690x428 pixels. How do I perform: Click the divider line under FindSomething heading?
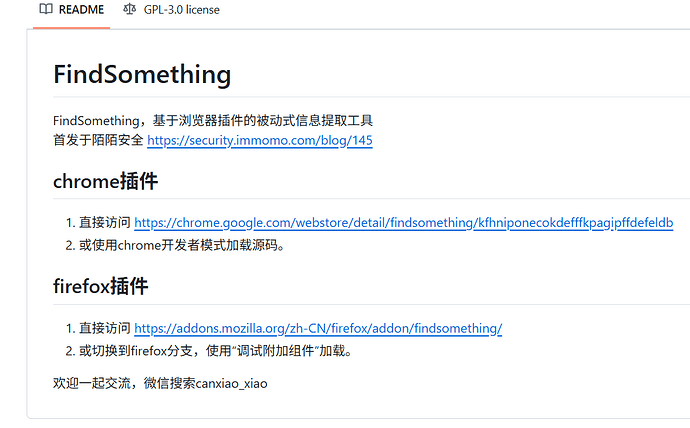[x=371, y=97]
